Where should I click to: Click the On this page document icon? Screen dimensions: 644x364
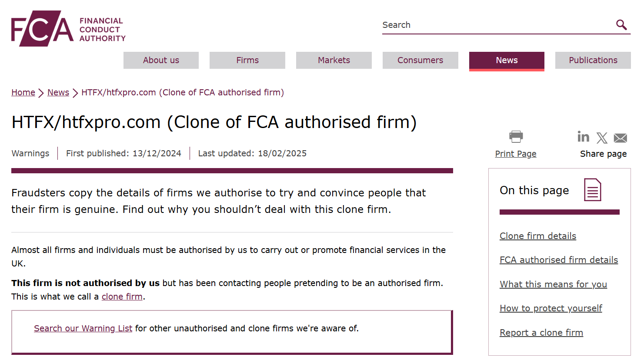(x=592, y=190)
